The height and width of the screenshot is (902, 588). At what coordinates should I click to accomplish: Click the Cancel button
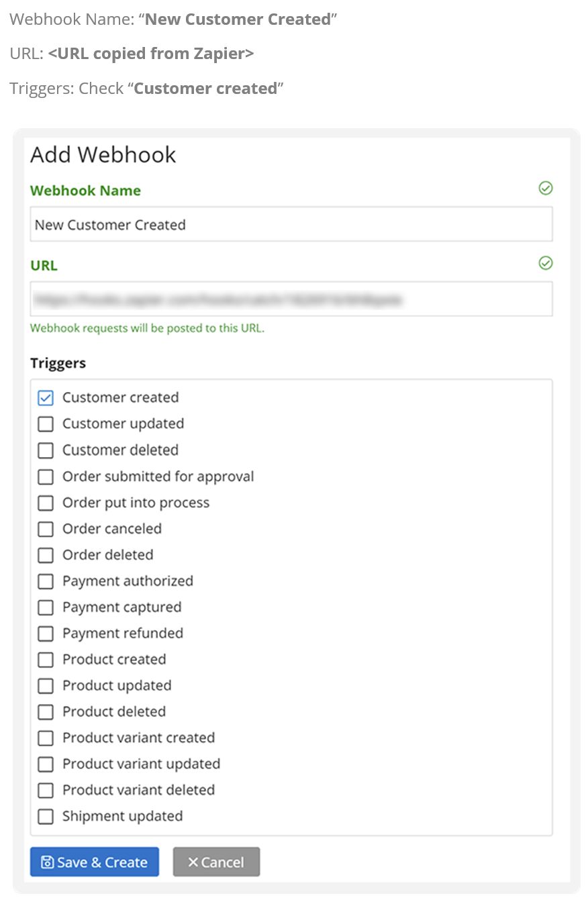tap(216, 862)
